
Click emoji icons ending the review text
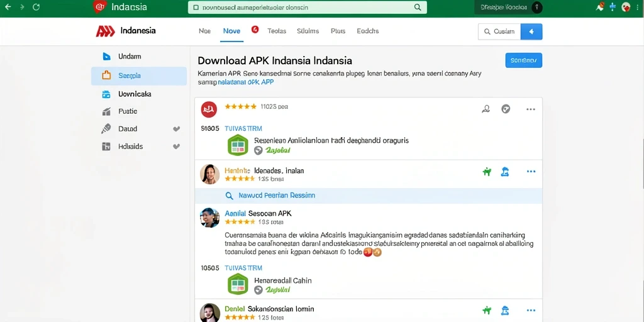(373, 253)
